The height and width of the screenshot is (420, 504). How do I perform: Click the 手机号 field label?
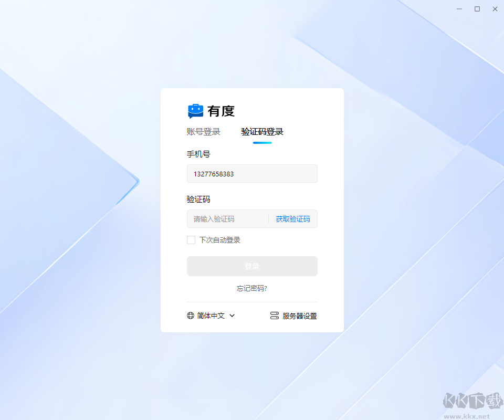pyautogui.click(x=198, y=154)
